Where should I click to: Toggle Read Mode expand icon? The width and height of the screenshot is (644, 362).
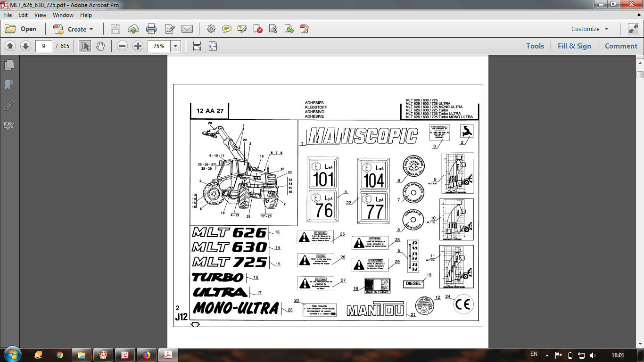(x=633, y=29)
